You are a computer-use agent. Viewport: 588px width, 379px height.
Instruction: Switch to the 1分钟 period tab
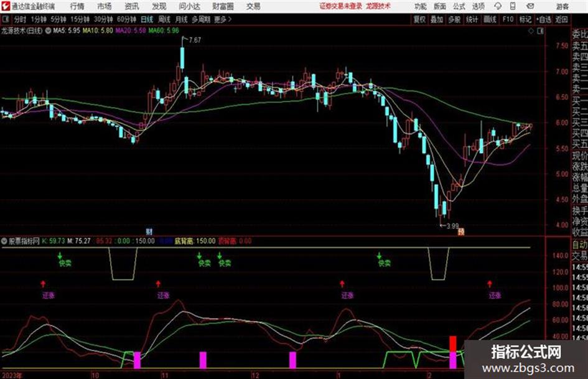click(39, 19)
